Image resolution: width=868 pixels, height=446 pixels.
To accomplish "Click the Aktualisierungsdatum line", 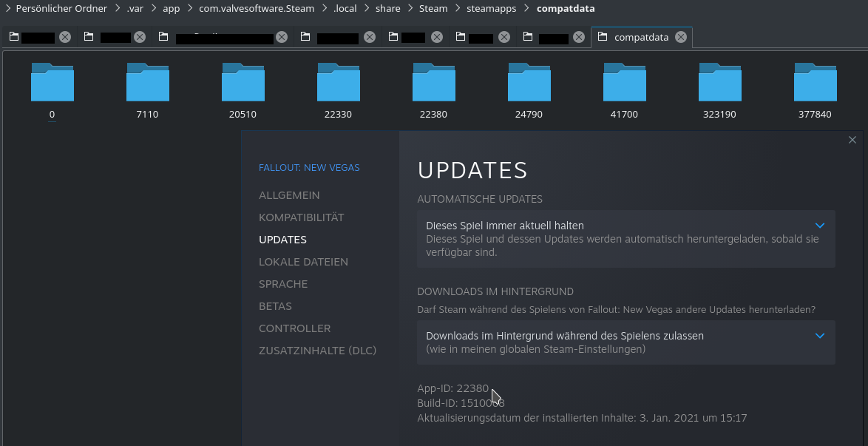I will [x=582, y=418].
